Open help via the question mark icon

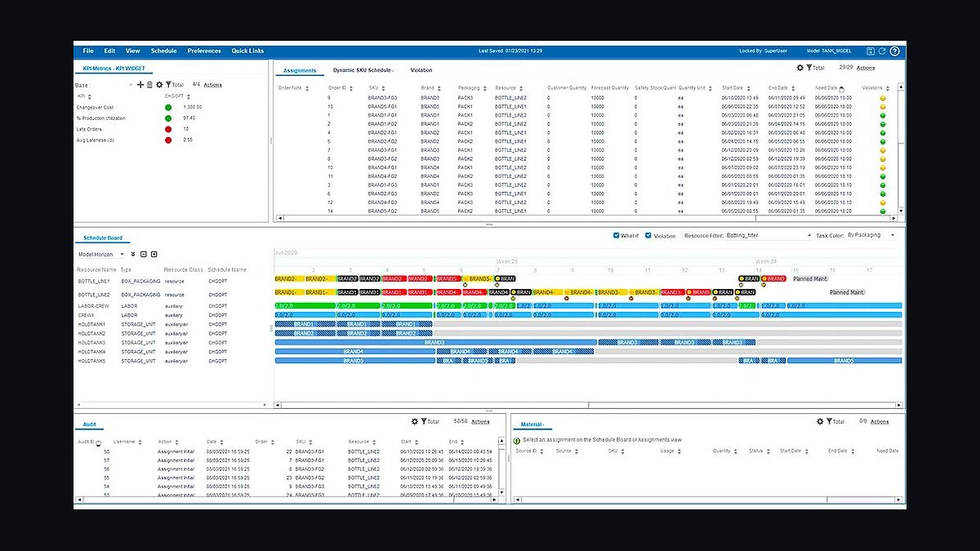point(895,51)
